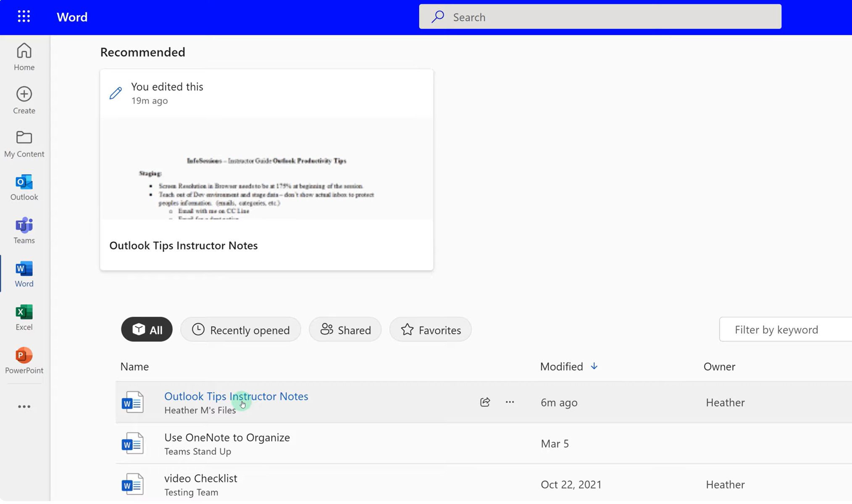
Task: Click the Heather M's Files location text
Action: 200,410
